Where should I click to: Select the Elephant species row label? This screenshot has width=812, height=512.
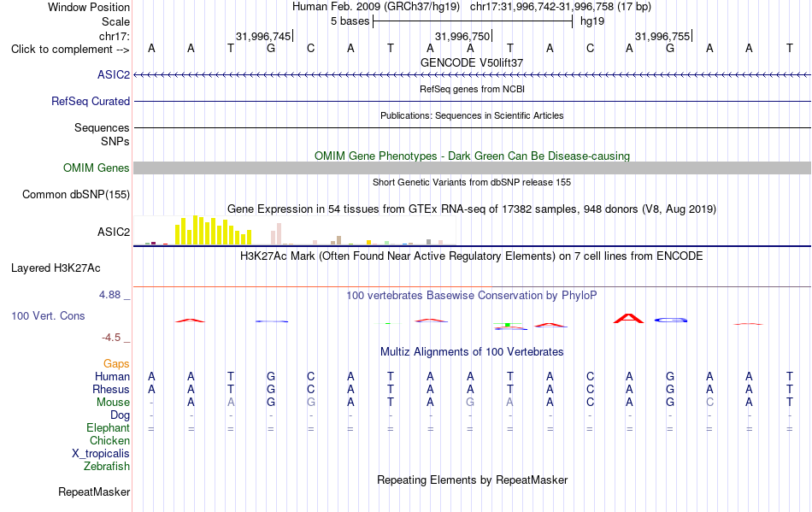pos(108,428)
